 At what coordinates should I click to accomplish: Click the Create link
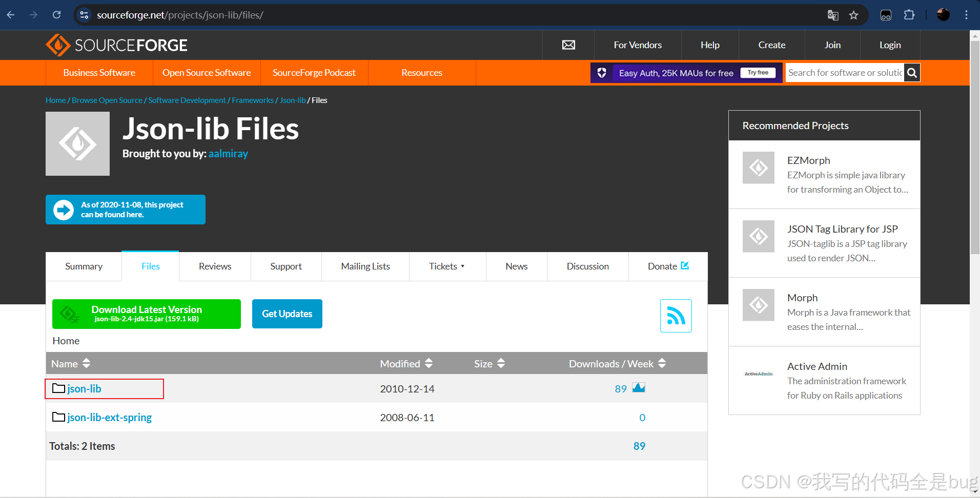pos(772,45)
